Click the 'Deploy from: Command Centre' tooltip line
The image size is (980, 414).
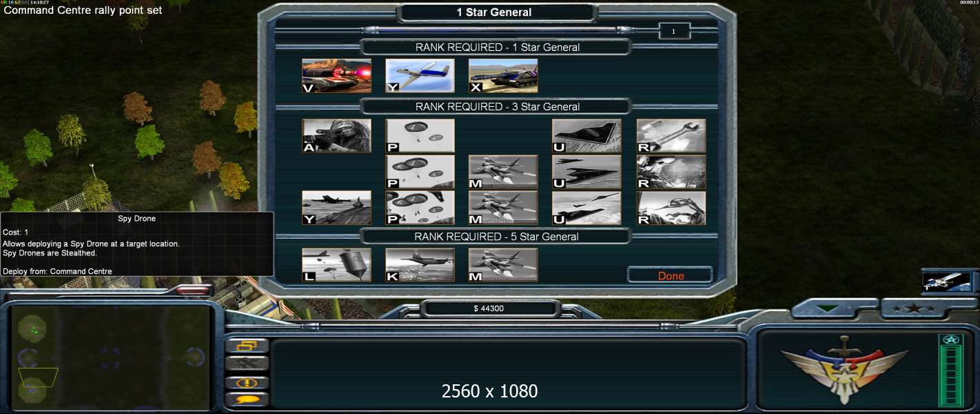[57, 271]
